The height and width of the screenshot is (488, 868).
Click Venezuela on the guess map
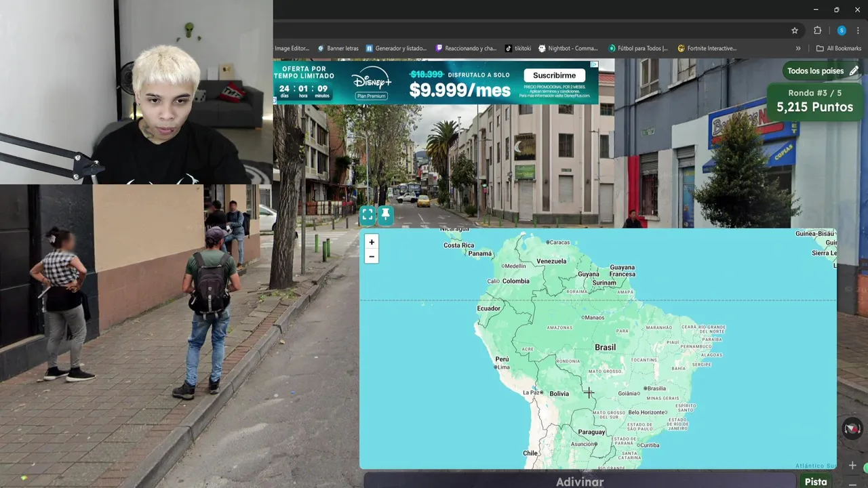551,261
